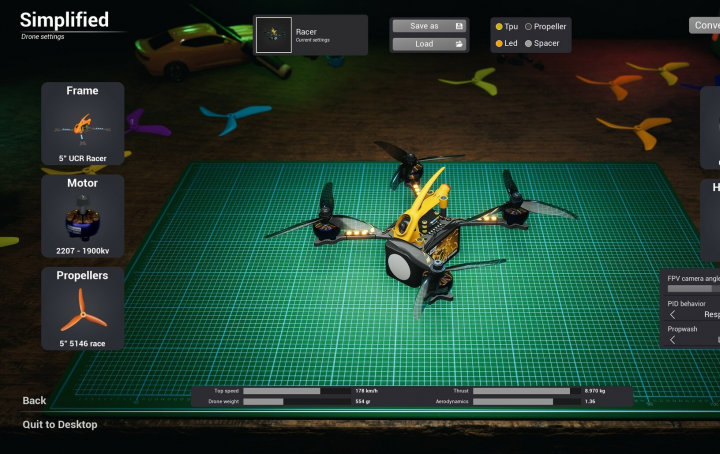Screen dimensions: 720x454
Task: Click the Thrust stat bar
Action: coord(521,391)
